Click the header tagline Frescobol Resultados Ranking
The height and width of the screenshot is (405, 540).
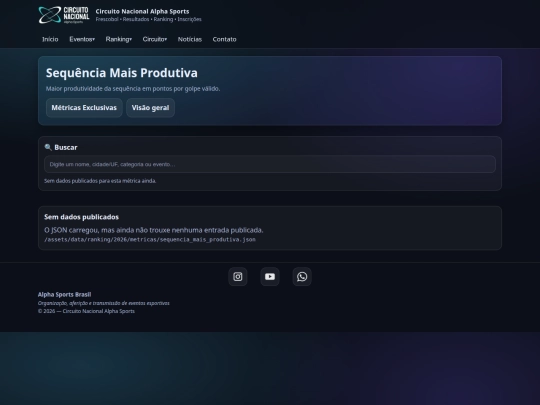[148, 19]
